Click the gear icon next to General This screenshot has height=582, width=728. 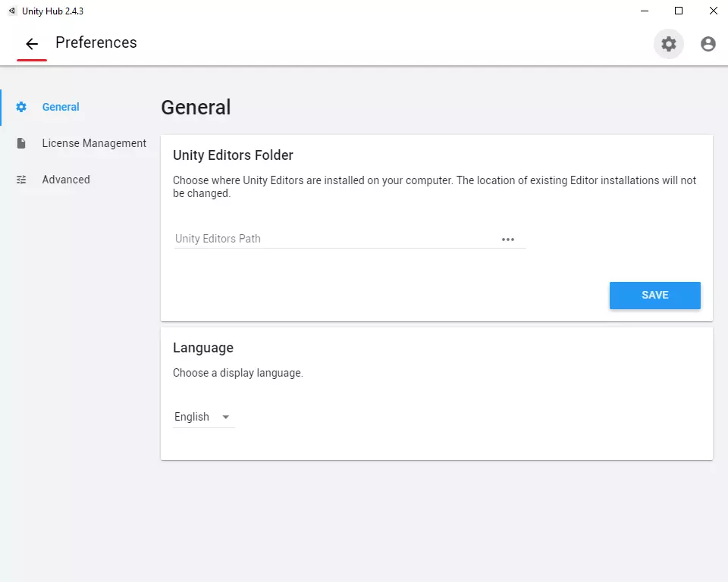[21, 107]
